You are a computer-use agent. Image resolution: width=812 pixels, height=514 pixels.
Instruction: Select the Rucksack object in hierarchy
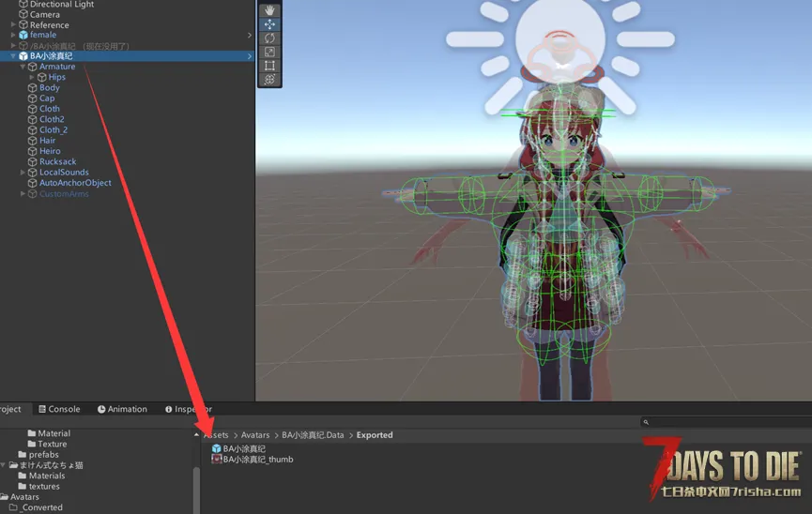tap(57, 162)
